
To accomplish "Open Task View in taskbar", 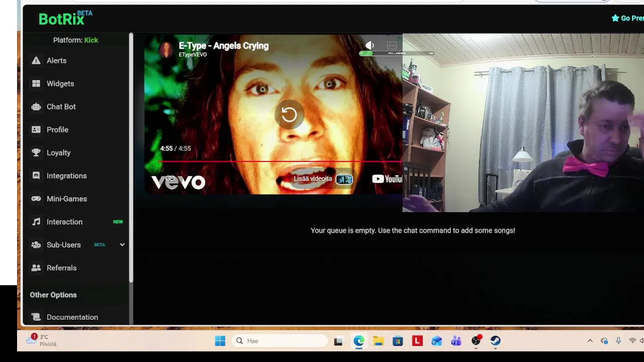I will point(338,341).
